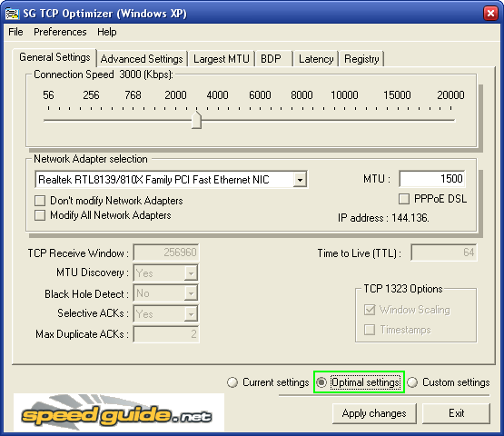This screenshot has width=504, height=436.
Task: Expand the Black Hole Detect dropdown
Action: click(x=191, y=293)
